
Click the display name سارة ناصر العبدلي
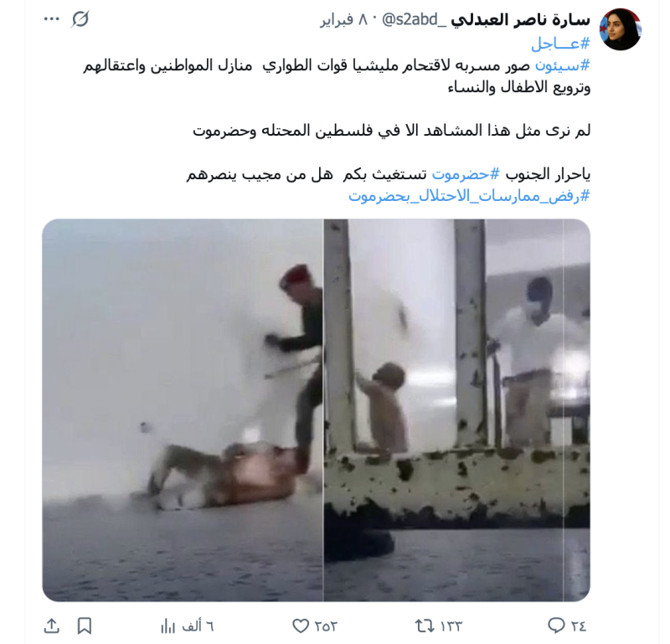(x=520, y=19)
